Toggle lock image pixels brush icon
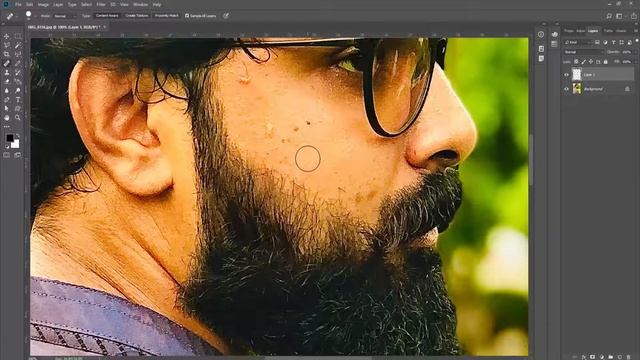The width and height of the screenshot is (640, 360). [x=584, y=62]
